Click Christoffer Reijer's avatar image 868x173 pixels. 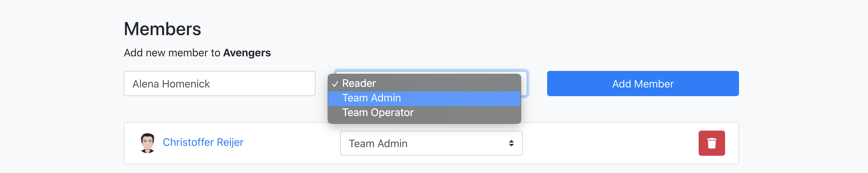click(x=147, y=143)
